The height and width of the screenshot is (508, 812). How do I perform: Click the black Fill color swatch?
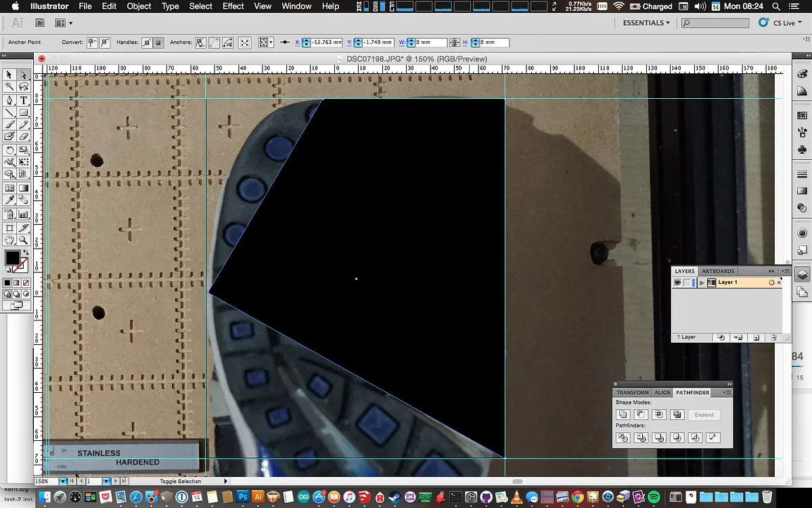[x=12, y=257]
